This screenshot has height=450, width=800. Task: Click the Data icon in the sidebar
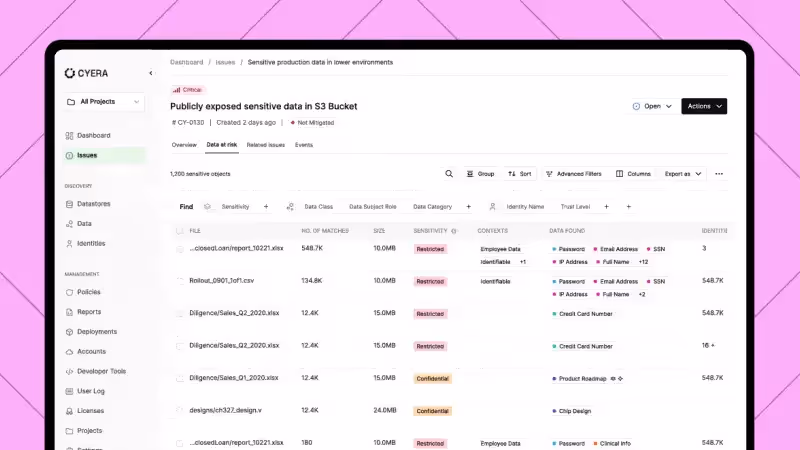tap(69, 224)
